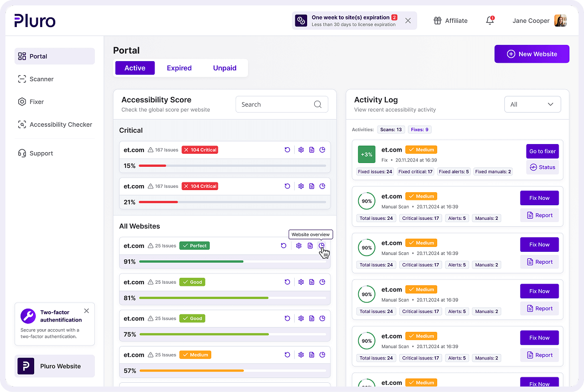This screenshot has width=584, height=392.
Task: Open report document icon on the 81% site
Action: click(312, 282)
